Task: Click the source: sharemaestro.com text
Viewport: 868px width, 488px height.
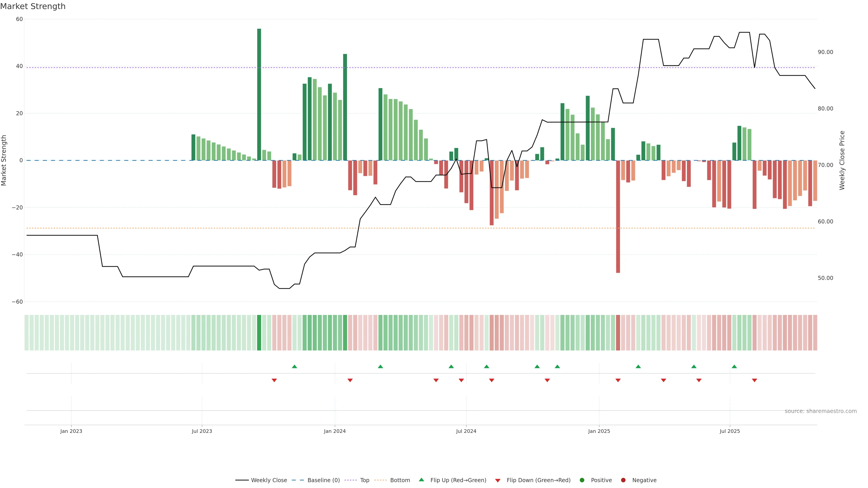Action: pos(821,411)
